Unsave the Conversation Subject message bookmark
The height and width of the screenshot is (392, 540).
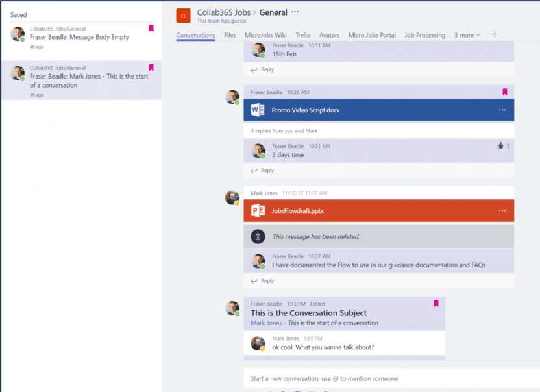pos(436,303)
